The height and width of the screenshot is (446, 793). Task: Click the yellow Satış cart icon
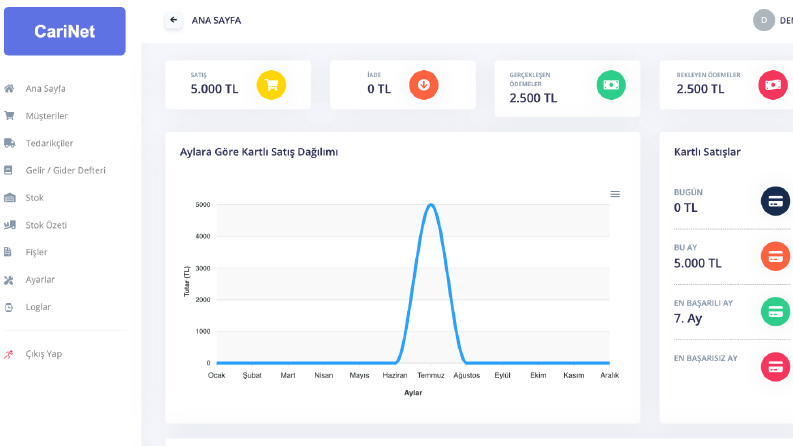(x=271, y=85)
